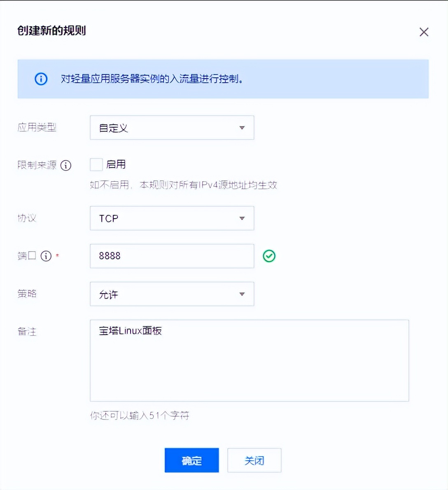The height and width of the screenshot is (490, 448).
Task: Click the green port validation checkmark icon
Action: 269,256
